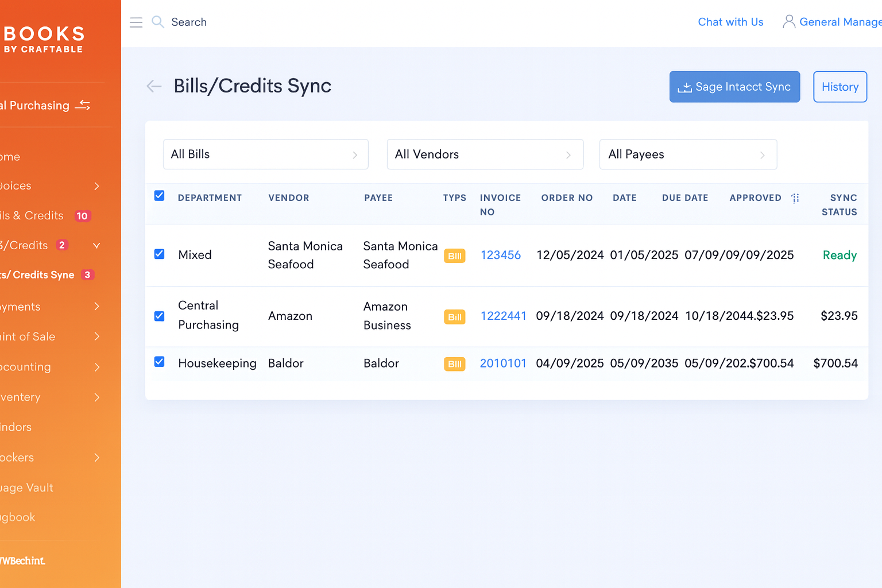882x588 pixels.
Task: Click the Sage Intacct Sync button
Action: click(734, 87)
